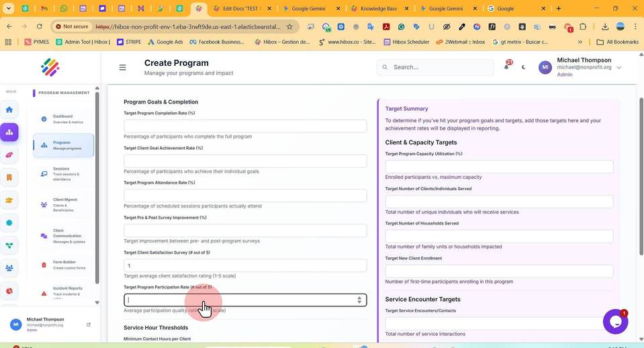Click the handshake icon in left rail
This screenshot has height=348, width=644.
point(9,155)
